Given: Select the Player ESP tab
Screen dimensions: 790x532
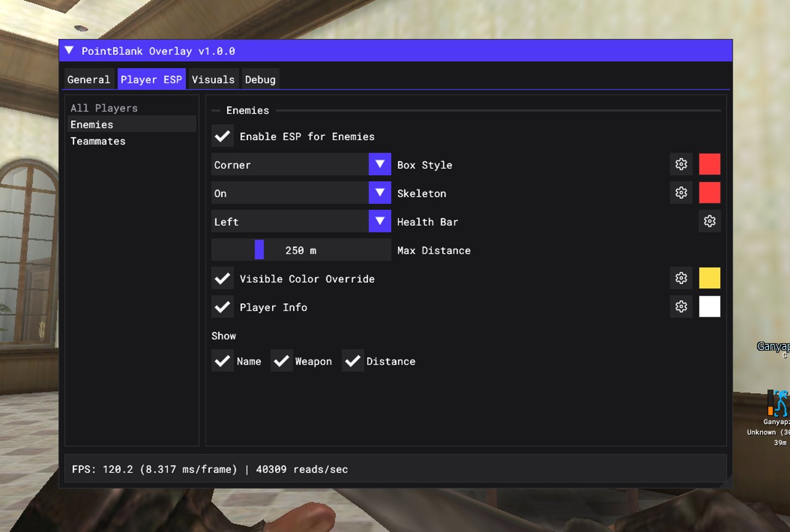Looking at the screenshot, I should pyautogui.click(x=152, y=79).
